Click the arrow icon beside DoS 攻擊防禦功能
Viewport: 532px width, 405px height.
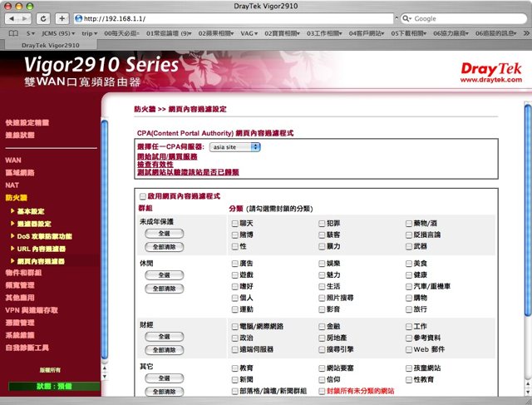coord(12,236)
